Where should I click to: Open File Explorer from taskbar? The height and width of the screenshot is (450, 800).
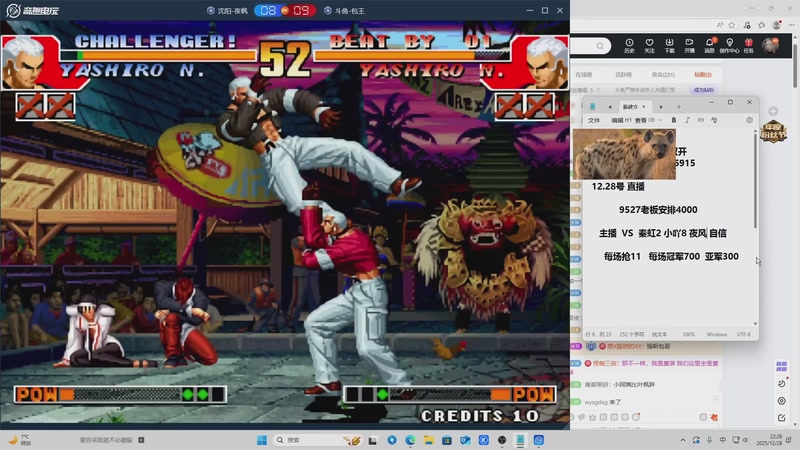point(429,440)
